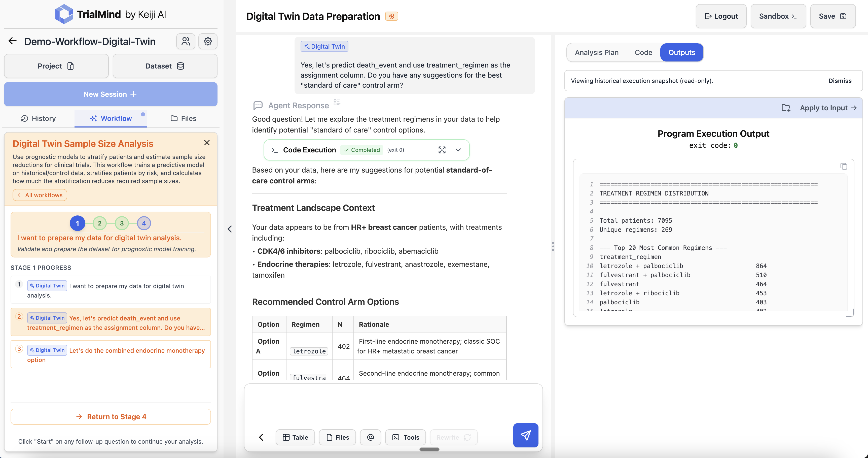Close the Digital Twin Sample Size panel
This screenshot has height=458, width=868.
coord(207,143)
